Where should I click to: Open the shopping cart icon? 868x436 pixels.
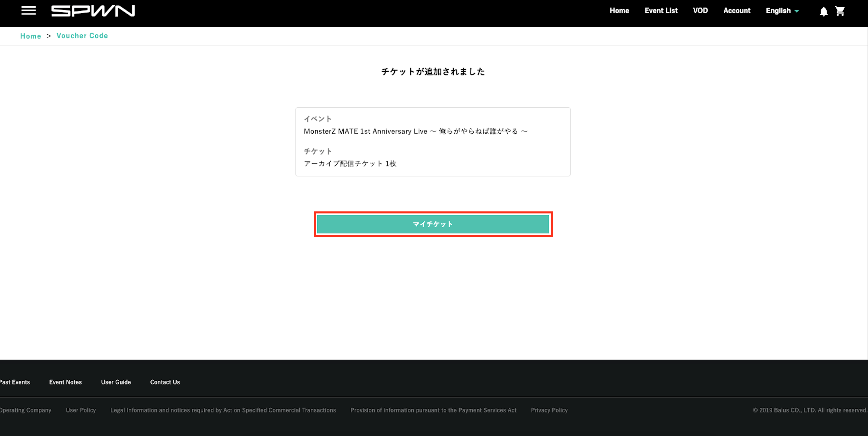840,11
